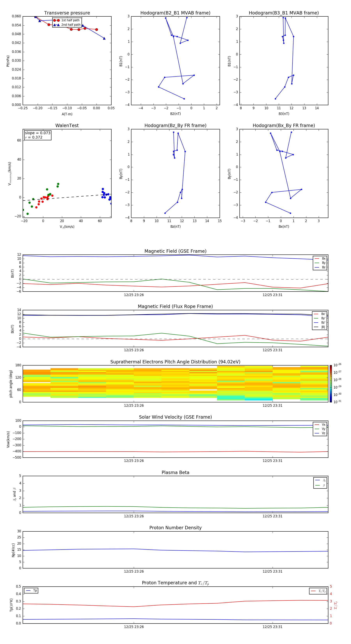351x644 pixels.
Task: Click the Bz(nT) x-axis label
Action: tap(175, 227)
